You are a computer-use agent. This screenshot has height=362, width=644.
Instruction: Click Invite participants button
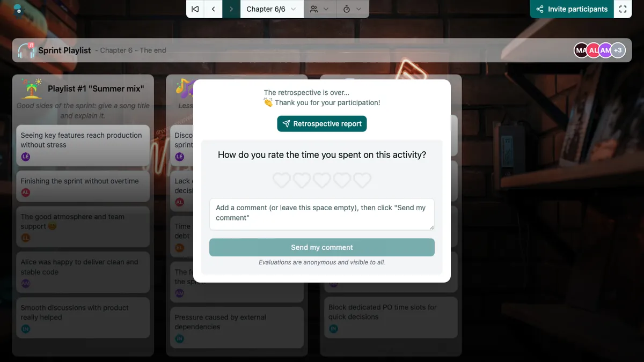pyautogui.click(x=572, y=9)
